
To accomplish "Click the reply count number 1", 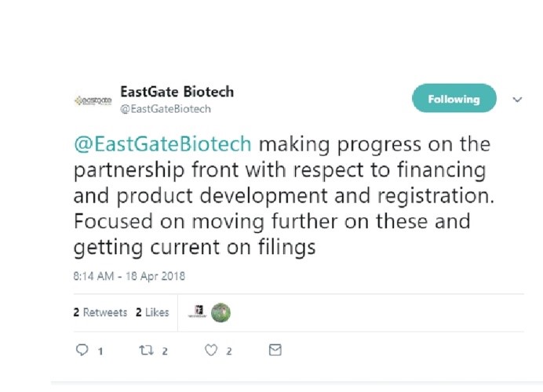I will point(100,352).
